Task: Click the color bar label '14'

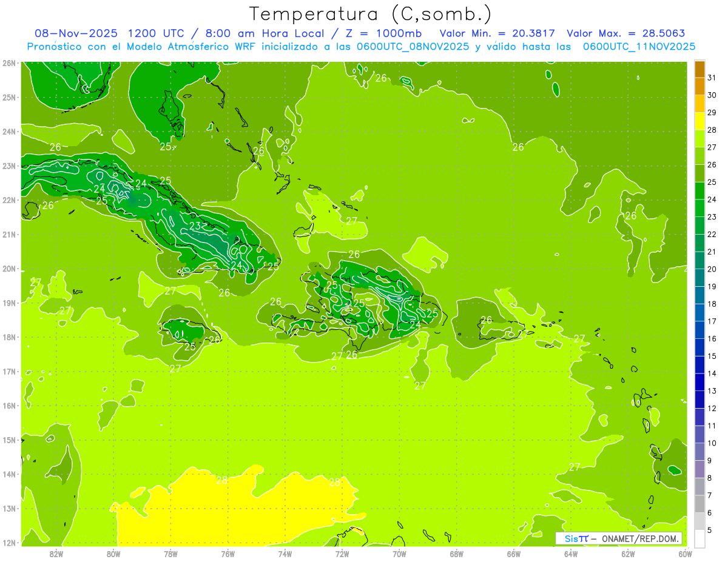Action: [712, 373]
